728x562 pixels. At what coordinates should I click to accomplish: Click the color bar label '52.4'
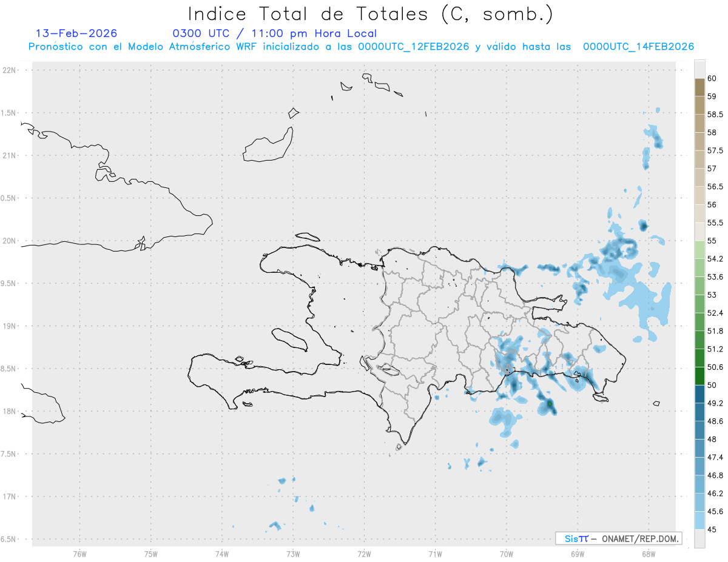(715, 313)
